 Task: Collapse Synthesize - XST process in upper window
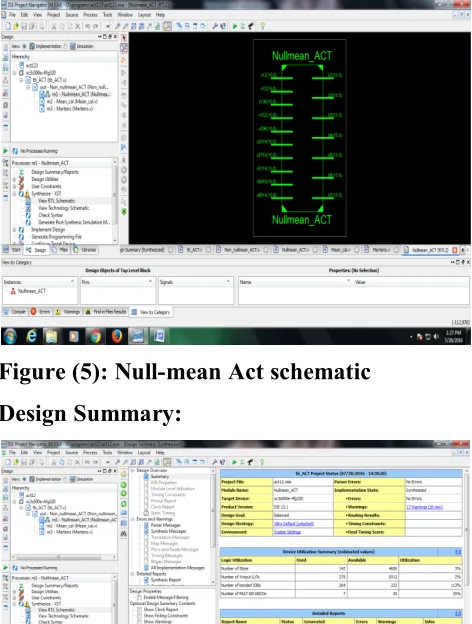[14, 194]
